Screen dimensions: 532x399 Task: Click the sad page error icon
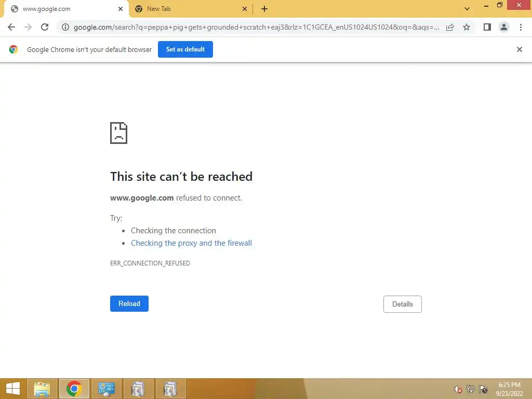tap(119, 133)
